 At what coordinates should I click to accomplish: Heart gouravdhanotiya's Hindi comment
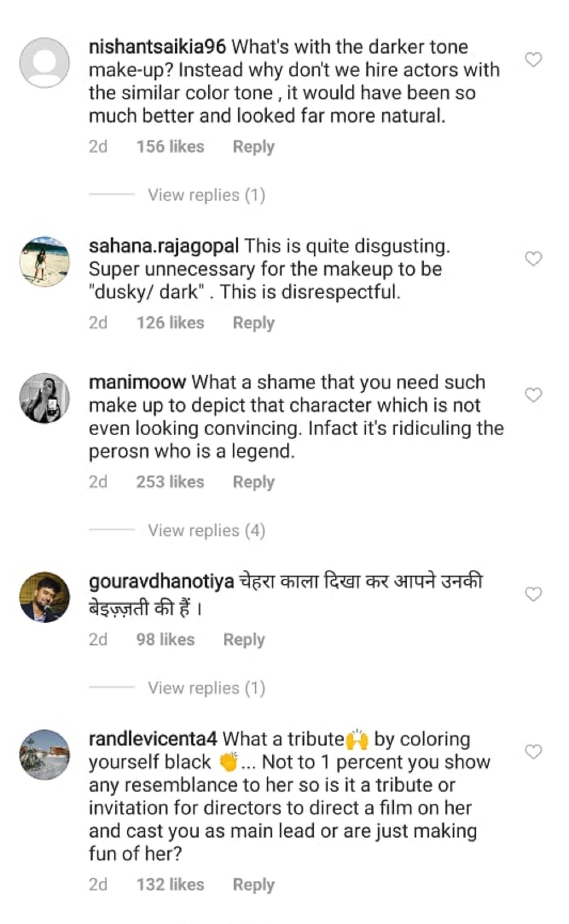[x=533, y=594]
